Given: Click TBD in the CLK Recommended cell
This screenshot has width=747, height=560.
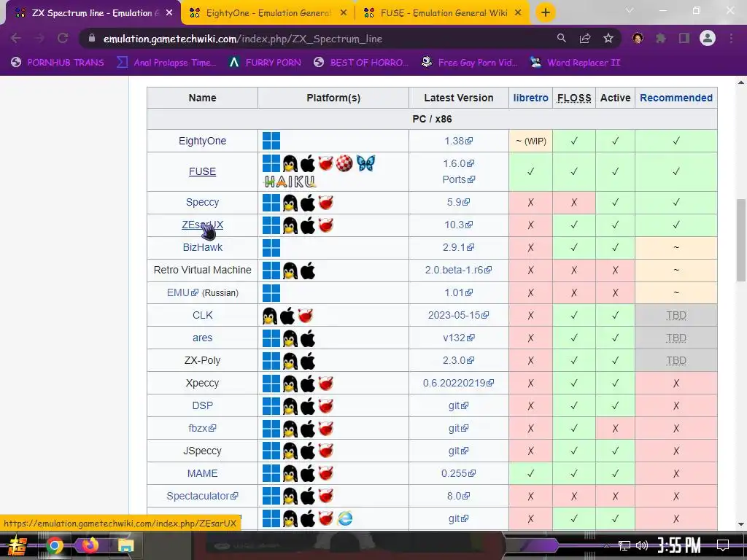Looking at the screenshot, I should tap(676, 315).
